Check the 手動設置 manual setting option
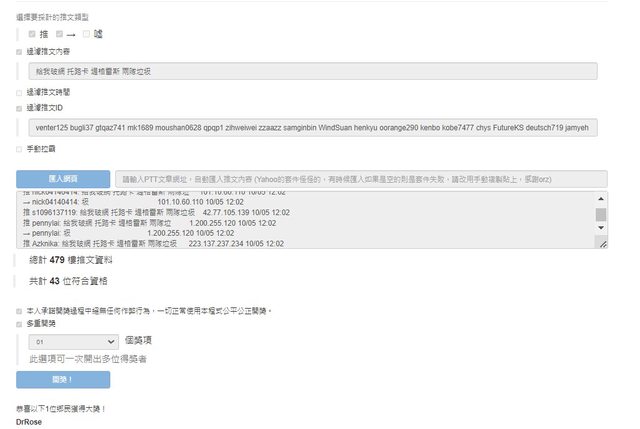640x429 pixels. (20, 148)
